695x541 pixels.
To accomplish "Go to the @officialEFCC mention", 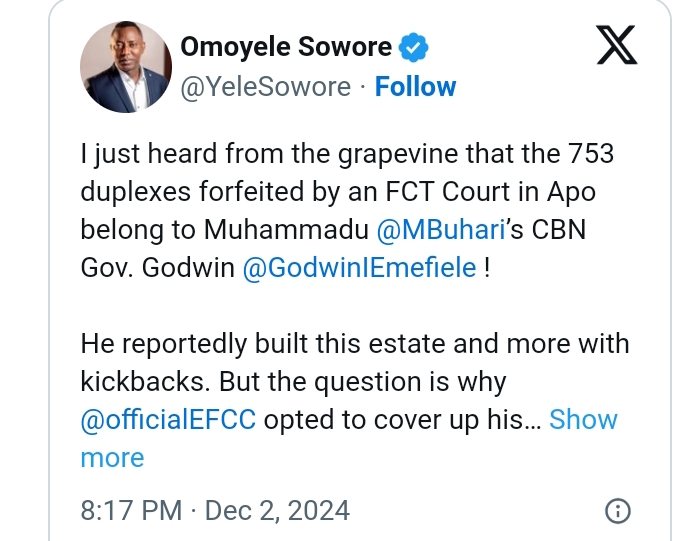I will pyautogui.click(x=168, y=419).
